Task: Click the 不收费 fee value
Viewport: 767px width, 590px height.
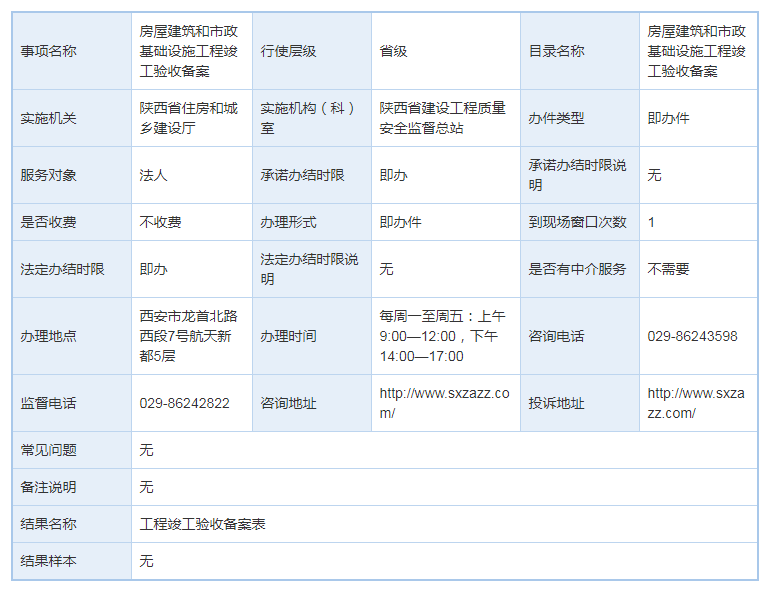Action: click(160, 222)
